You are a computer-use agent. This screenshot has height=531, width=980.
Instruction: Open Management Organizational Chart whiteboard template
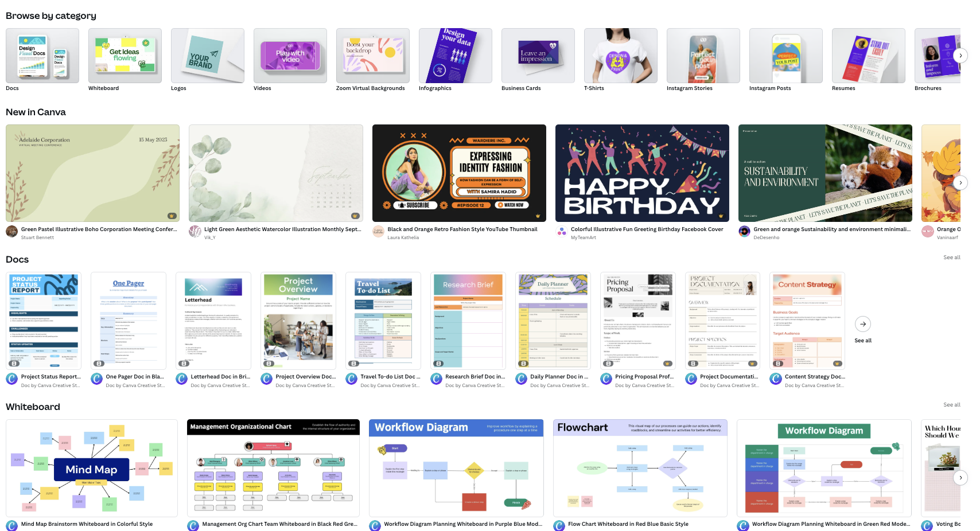coord(273,468)
